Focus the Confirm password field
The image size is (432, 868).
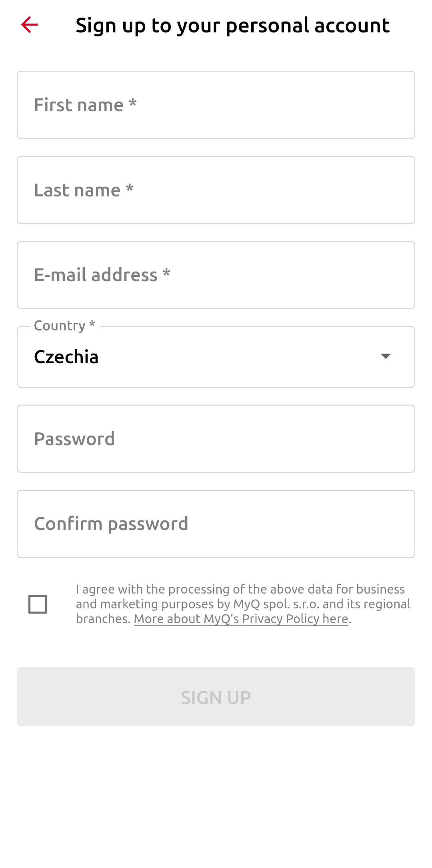point(216,523)
